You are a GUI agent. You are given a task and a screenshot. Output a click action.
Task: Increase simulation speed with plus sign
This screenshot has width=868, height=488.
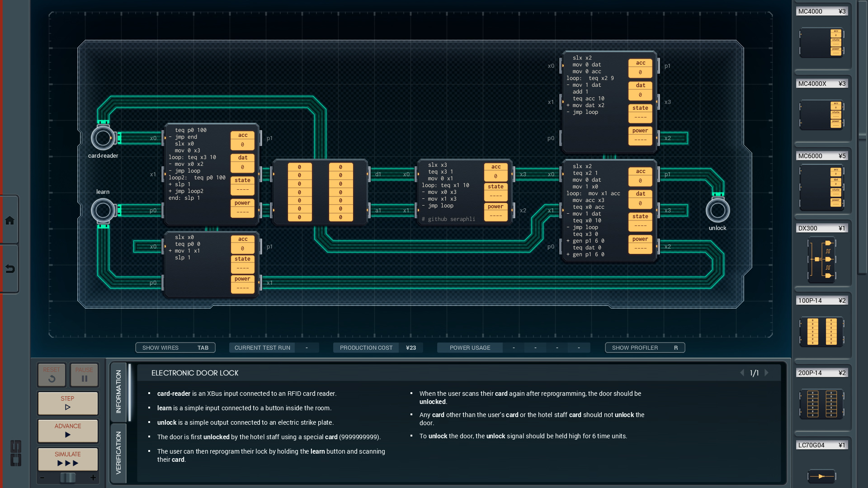click(x=93, y=478)
